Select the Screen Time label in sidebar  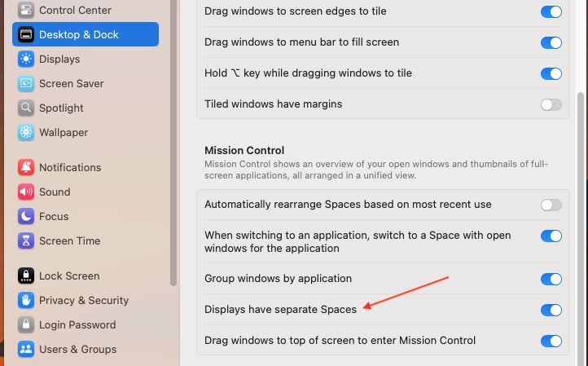click(x=69, y=240)
